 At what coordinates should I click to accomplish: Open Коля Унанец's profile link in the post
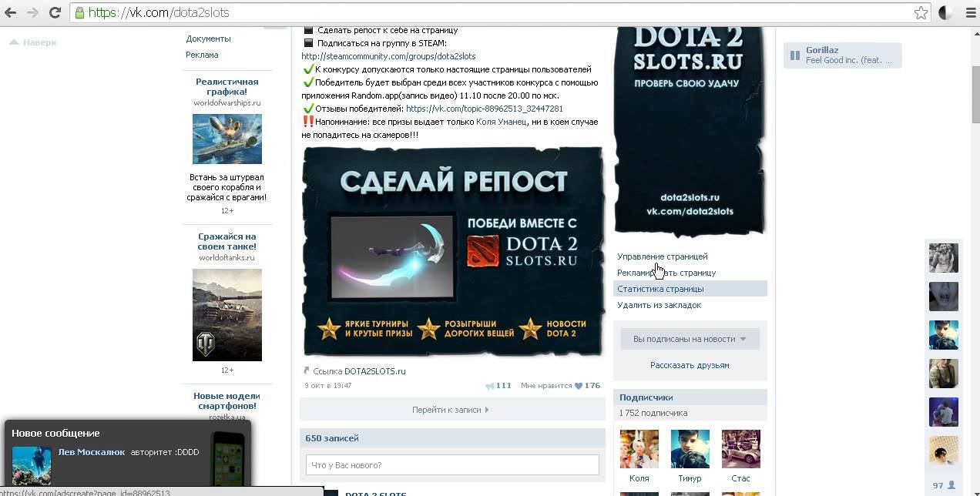point(502,122)
